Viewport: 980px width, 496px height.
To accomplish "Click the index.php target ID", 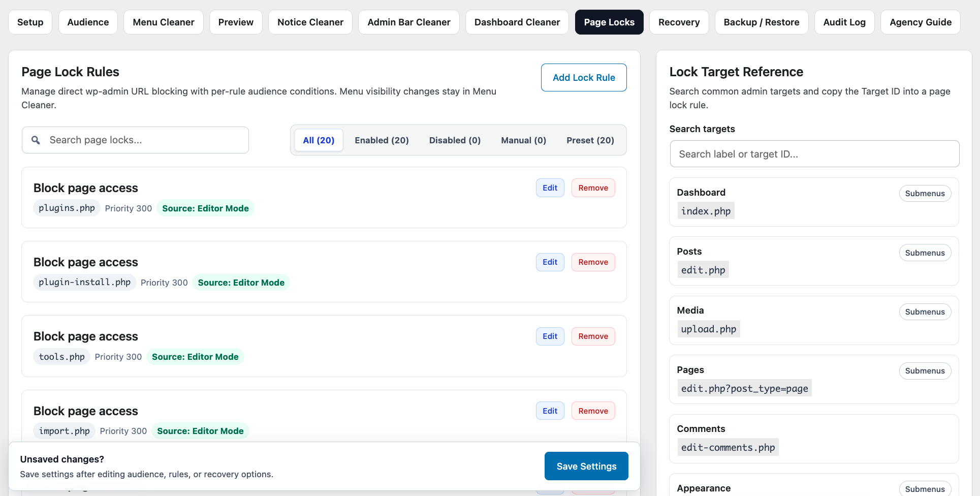I will coord(706,211).
